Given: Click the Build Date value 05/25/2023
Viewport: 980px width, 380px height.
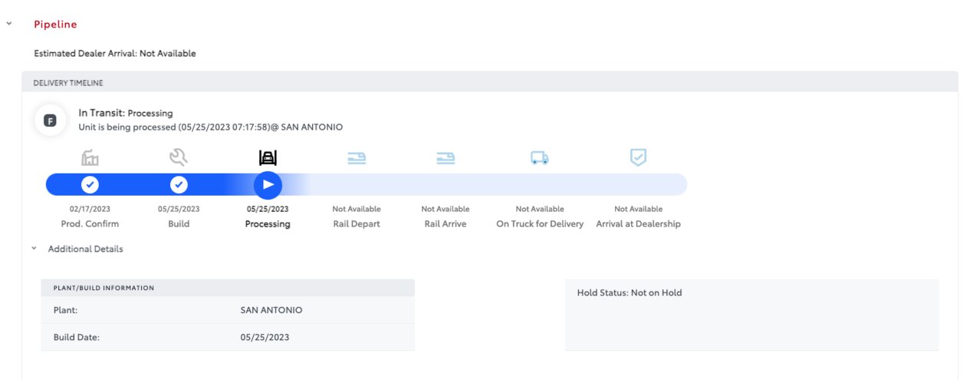Looking at the screenshot, I should pyautogui.click(x=265, y=337).
